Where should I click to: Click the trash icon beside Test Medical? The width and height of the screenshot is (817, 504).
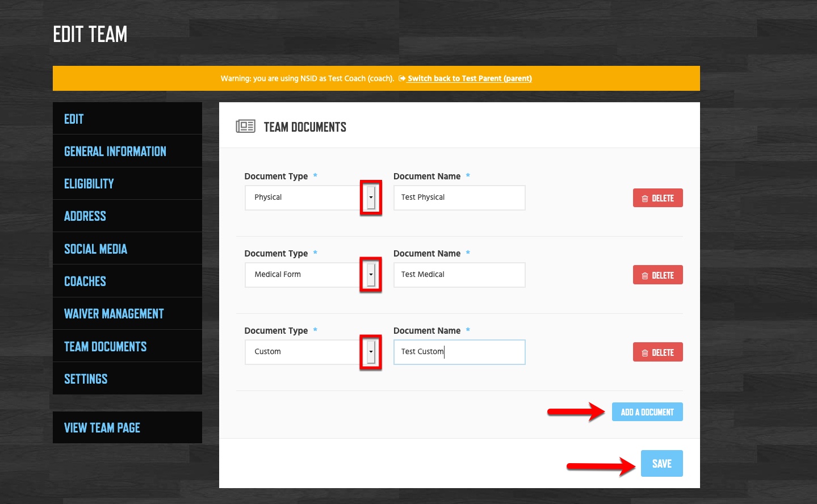(645, 276)
